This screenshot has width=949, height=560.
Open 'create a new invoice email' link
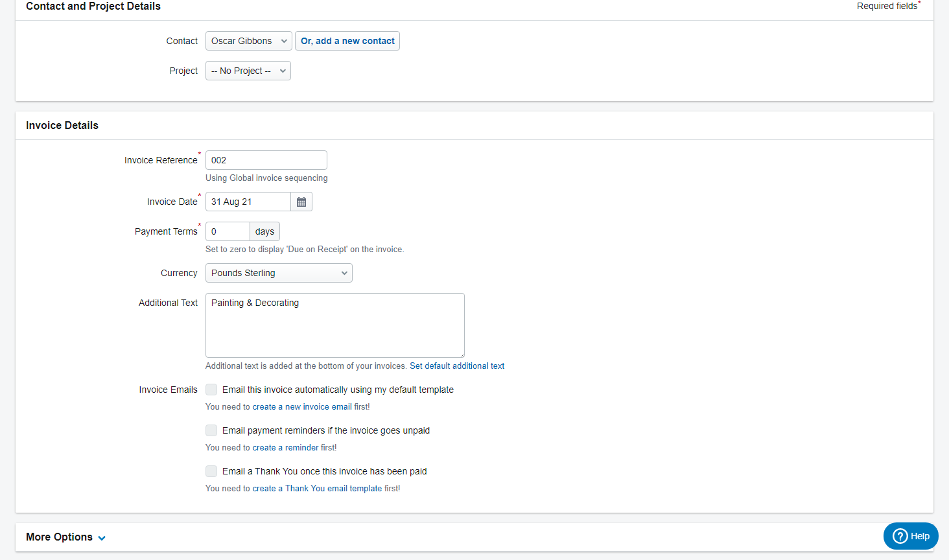(x=302, y=407)
